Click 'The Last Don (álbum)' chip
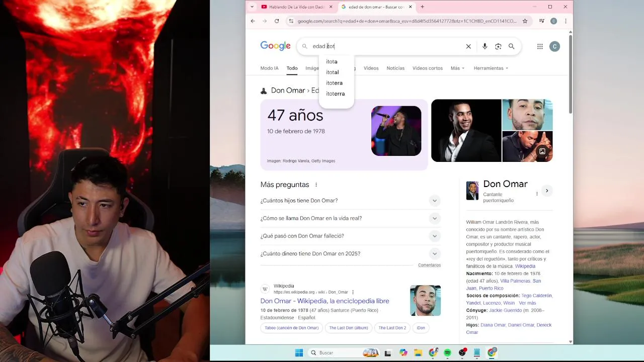644x362 pixels. click(x=349, y=328)
